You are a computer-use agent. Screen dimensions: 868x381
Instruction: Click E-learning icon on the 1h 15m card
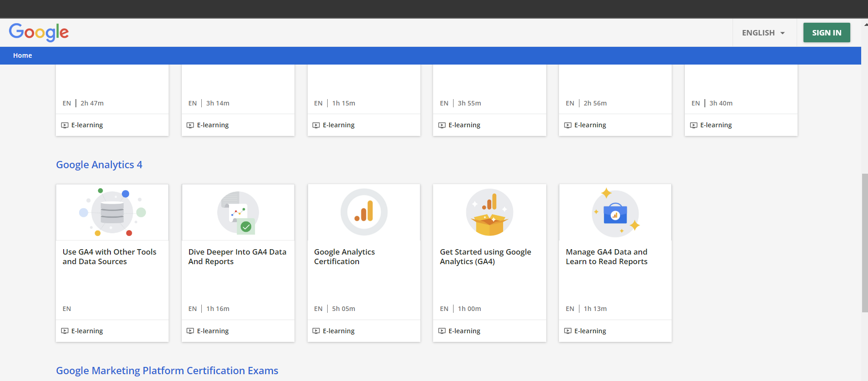316,125
